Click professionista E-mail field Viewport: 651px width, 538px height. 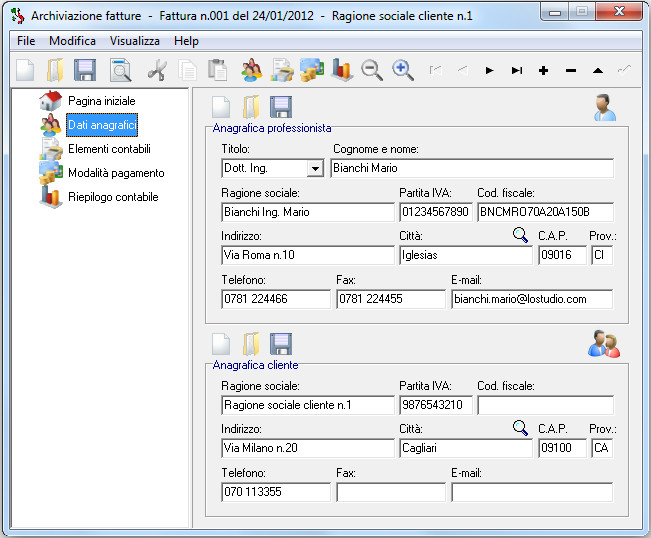pos(532,299)
